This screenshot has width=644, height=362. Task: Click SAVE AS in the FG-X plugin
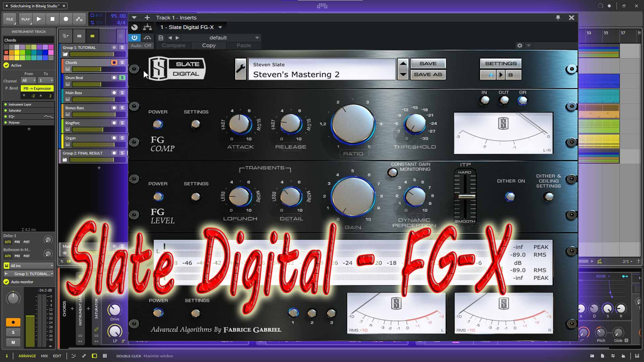click(x=428, y=74)
